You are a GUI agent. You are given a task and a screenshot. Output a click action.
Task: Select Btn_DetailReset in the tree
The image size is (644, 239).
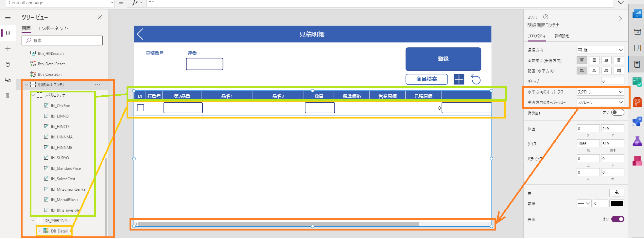pyautogui.click(x=51, y=64)
